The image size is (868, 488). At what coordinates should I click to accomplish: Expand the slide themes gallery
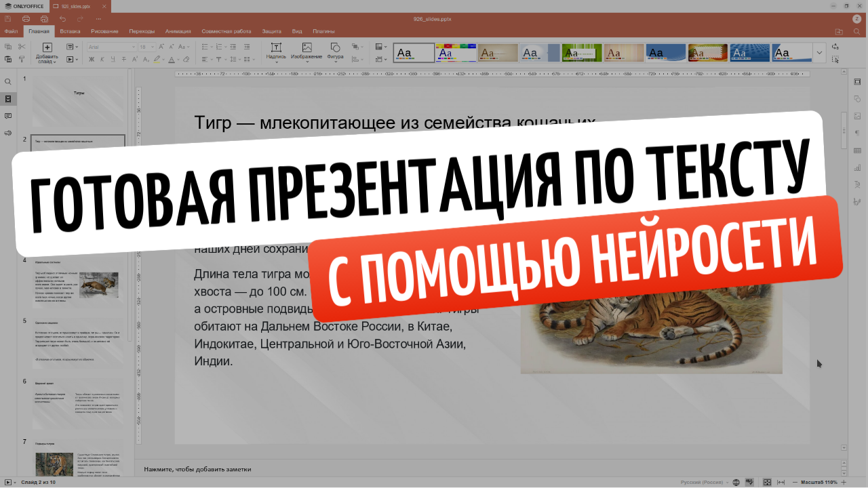click(x=819, y=52)
